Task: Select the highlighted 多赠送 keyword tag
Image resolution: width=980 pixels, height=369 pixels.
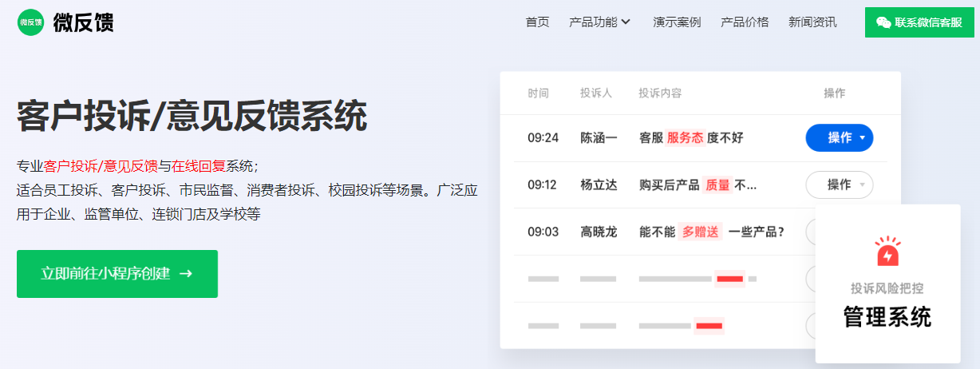Action: click(700, 232)
